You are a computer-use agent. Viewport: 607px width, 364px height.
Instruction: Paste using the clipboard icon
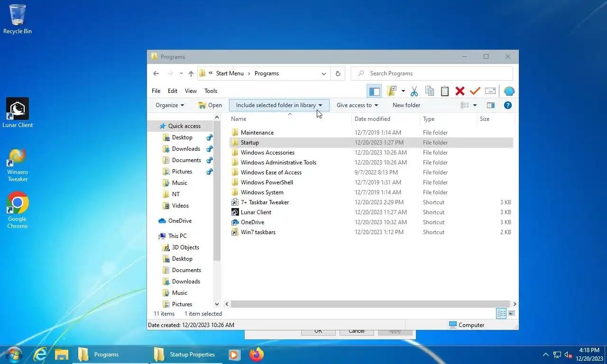pos(445,91)
